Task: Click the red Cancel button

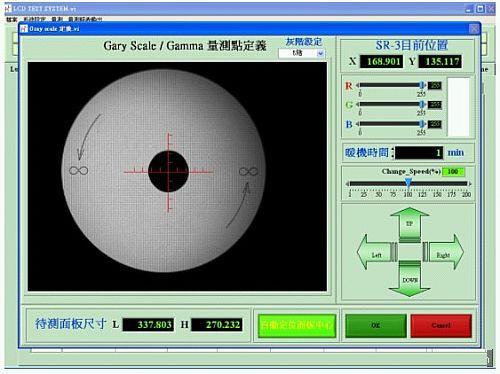Action: coord(441,325)
